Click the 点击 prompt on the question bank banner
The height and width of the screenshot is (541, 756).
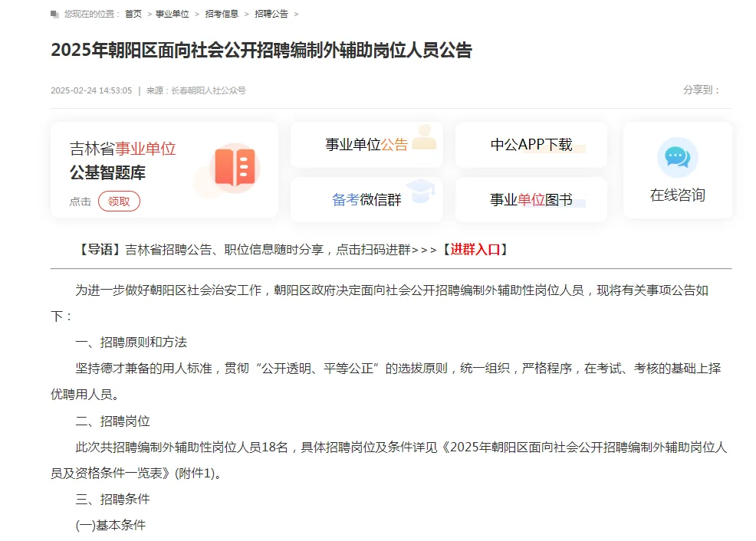79,201
